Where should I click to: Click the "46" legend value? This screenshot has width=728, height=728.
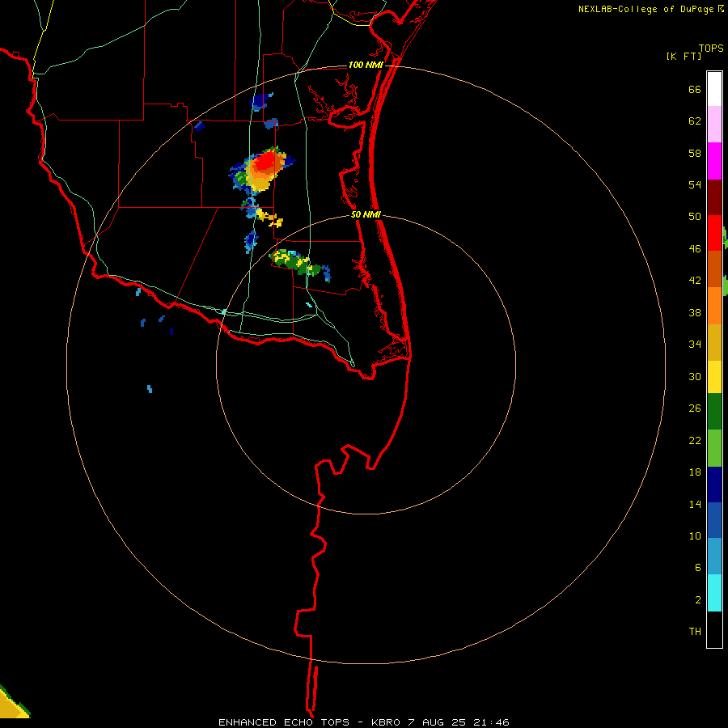click(695, 248)
